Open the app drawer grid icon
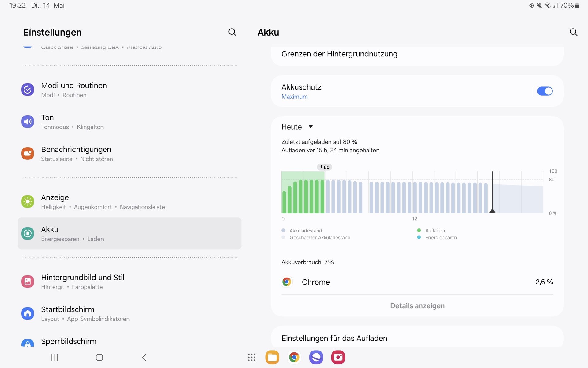The image size is (588, 368). point(252,357)
